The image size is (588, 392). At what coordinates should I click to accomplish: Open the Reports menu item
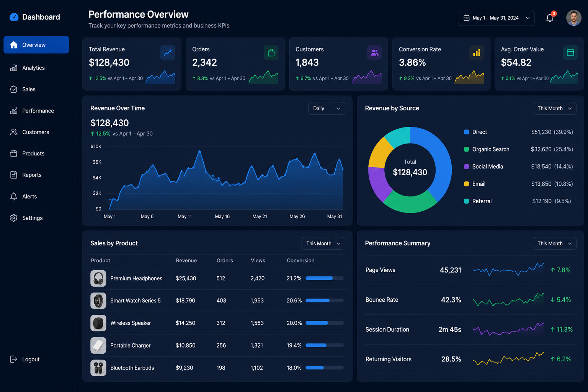point(36,175)
